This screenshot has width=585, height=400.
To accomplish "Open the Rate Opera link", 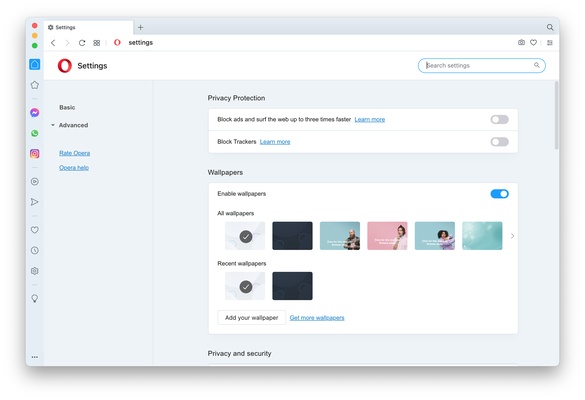I will 75,153.
